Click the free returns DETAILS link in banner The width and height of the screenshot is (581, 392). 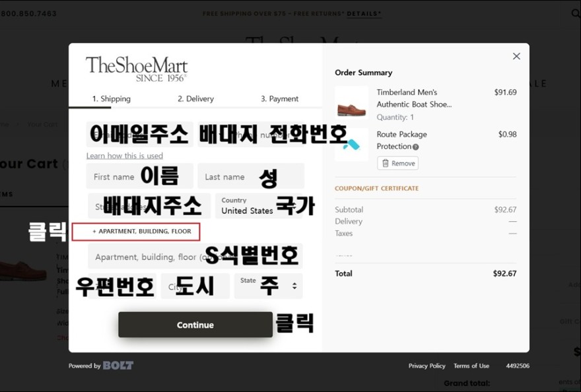coord(364,14)
